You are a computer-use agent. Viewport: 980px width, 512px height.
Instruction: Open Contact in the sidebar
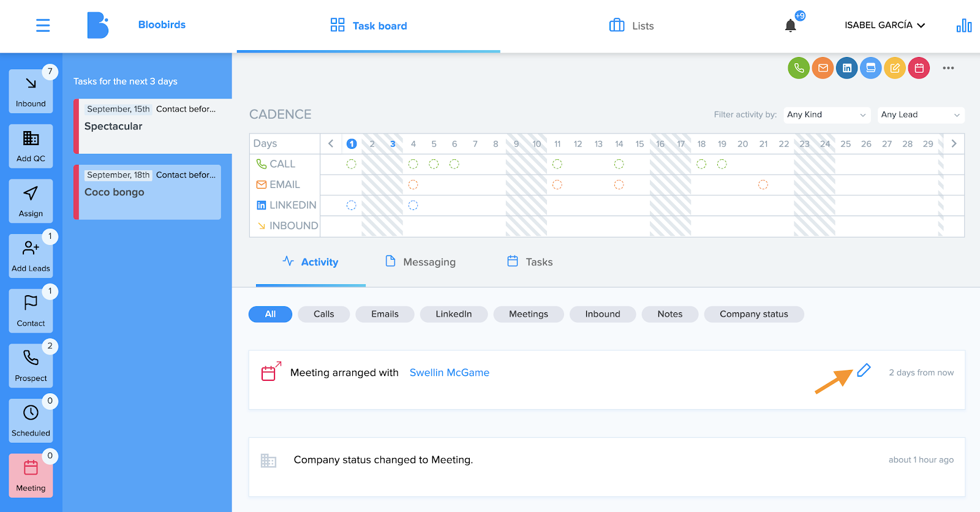point(31,311)
